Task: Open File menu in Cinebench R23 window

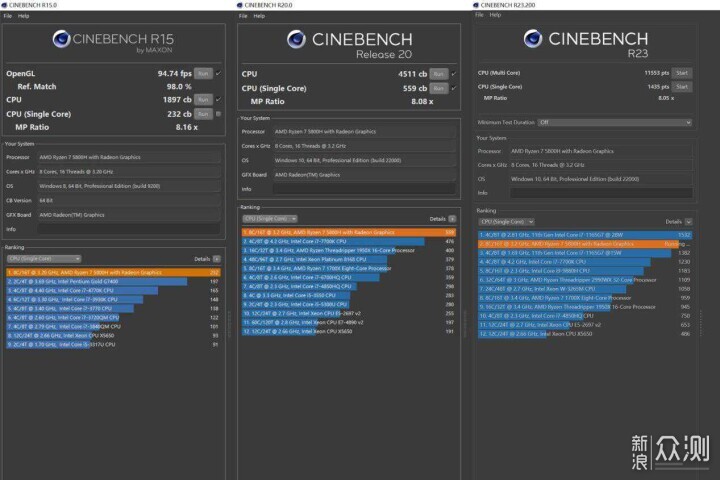Action: click(x=479, y=15)
